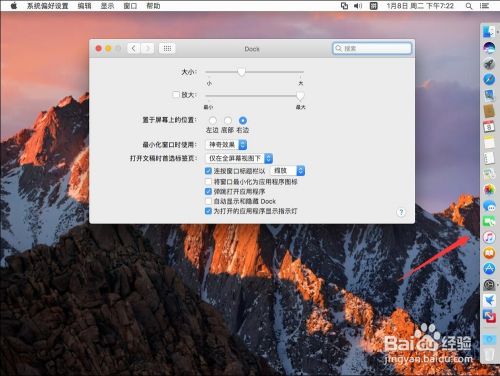Open 仅在全屏幕视图下 tabs dropdown
Screen dimensions: 500x376
(239, 158)
